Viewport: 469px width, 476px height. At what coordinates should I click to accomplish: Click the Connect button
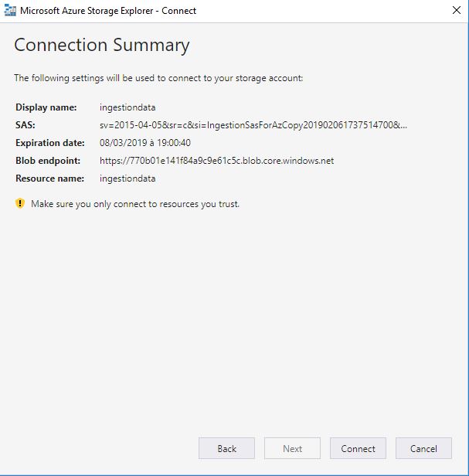click(358, 448)
